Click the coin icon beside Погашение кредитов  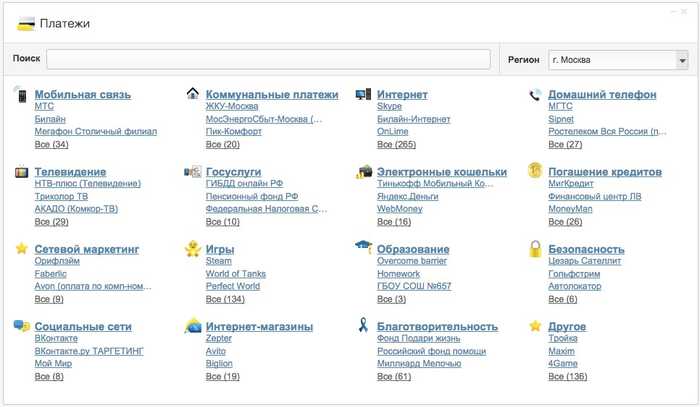pyautogui.click(x=535, y=170)
